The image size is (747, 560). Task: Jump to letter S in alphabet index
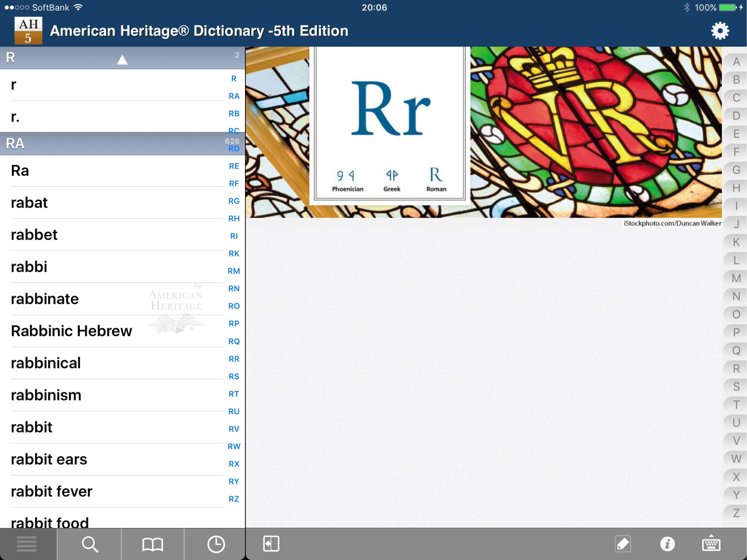tap(736, 386)
